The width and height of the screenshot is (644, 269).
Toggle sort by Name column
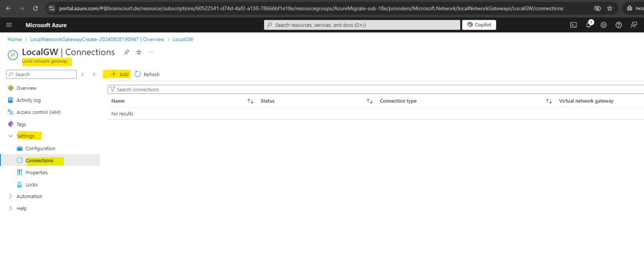tap(250, 101)
